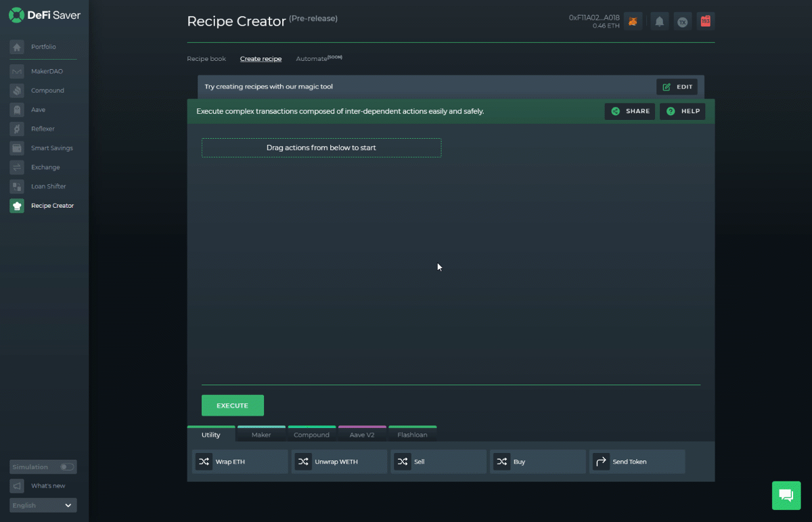This screenshot has height=522, width=812.
Task: Click the Smart Savings sidebar icon
Action: (16, 148)
